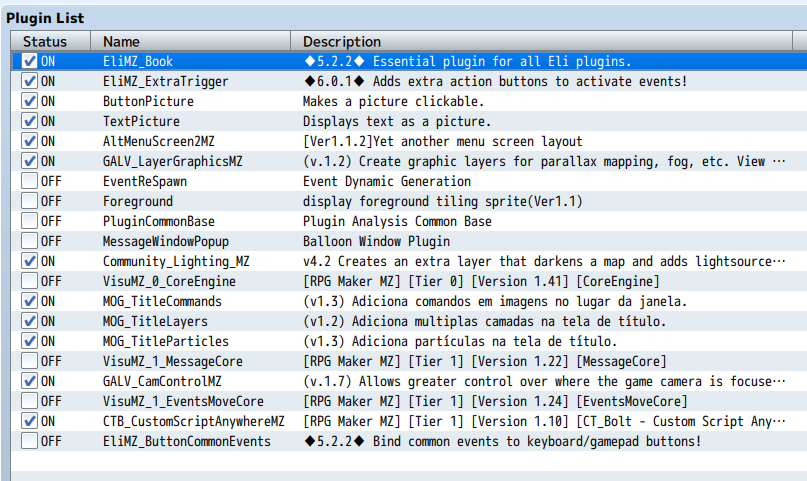Enable PluginCommonBase checkbox
Image resolution: width=807 pixels, height=481 pixels.
point(29,222)
